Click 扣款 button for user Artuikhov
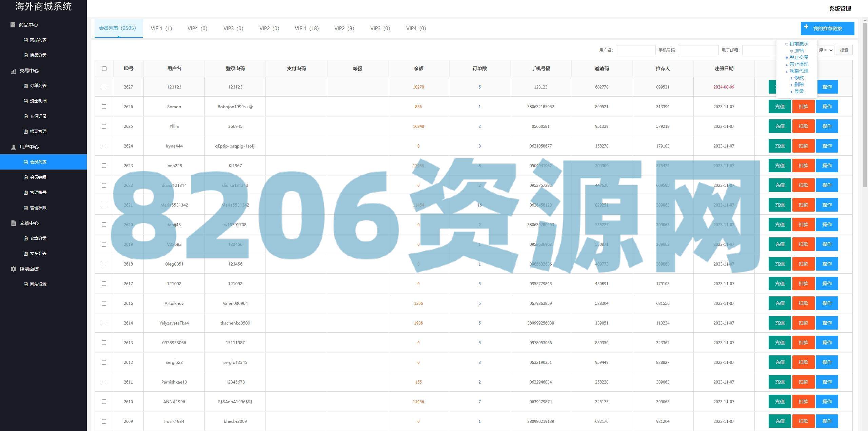Viewport: 868px width, 431px height. (803, 303)
